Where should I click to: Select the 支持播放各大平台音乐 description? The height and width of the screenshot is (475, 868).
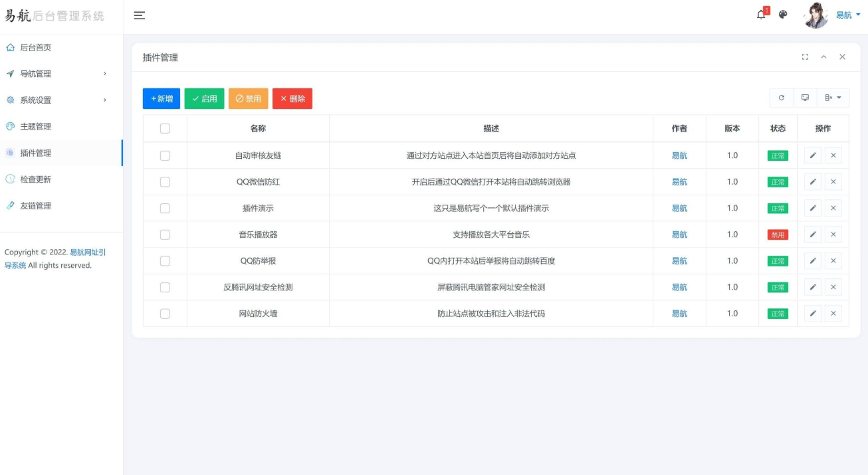coord(491,235)
